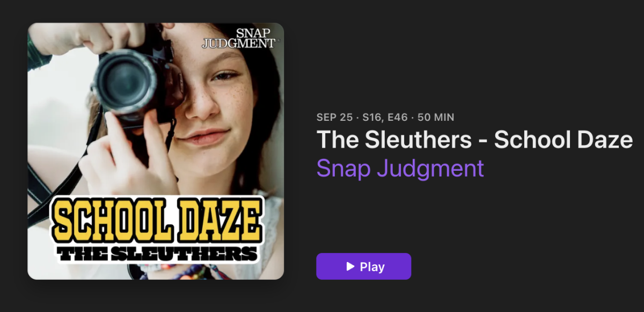Click the purple Play button
The height and width of the screenshot is (312, 644).
(x=363, y=266)
